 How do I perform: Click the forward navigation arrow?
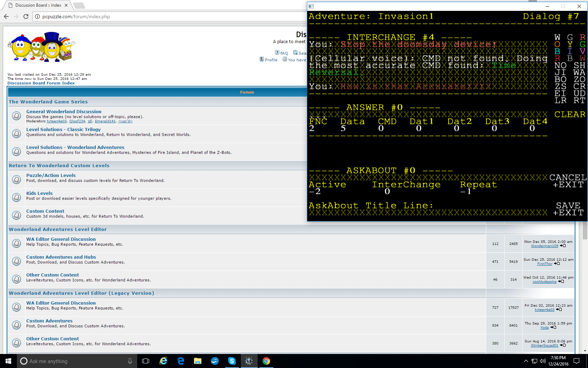(16, 16)
